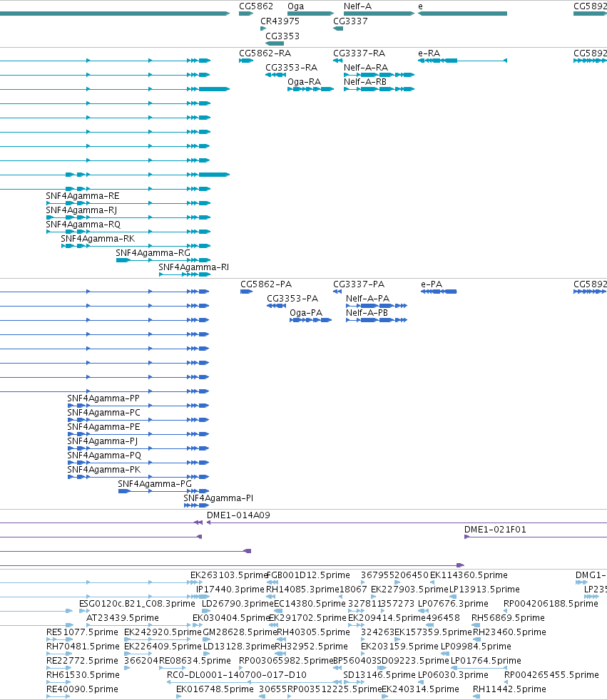The height and width of the screenshot is (700, 607).
Task: Click the Oga gene label in top track
Action: tap(296, 6)
